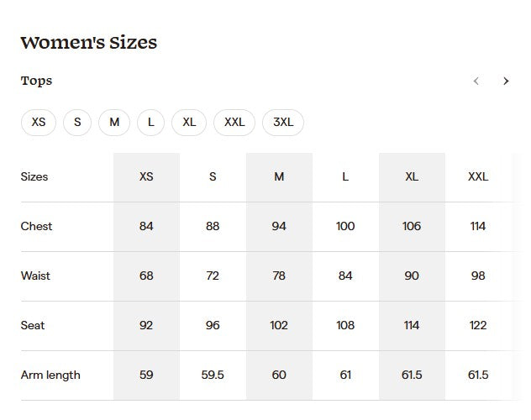Select the S size pill
Image resolution: width=531 pixels, height=420 pixels.
tap(77, 123)
